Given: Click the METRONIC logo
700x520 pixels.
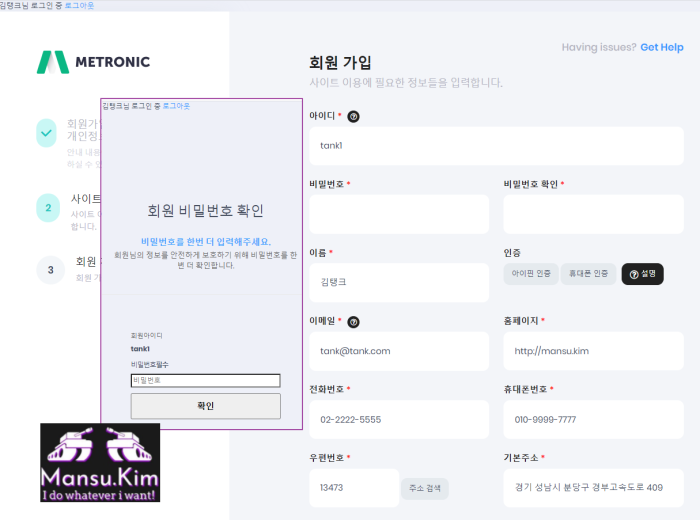Looking at the screenshot, I should click(93, 62).
